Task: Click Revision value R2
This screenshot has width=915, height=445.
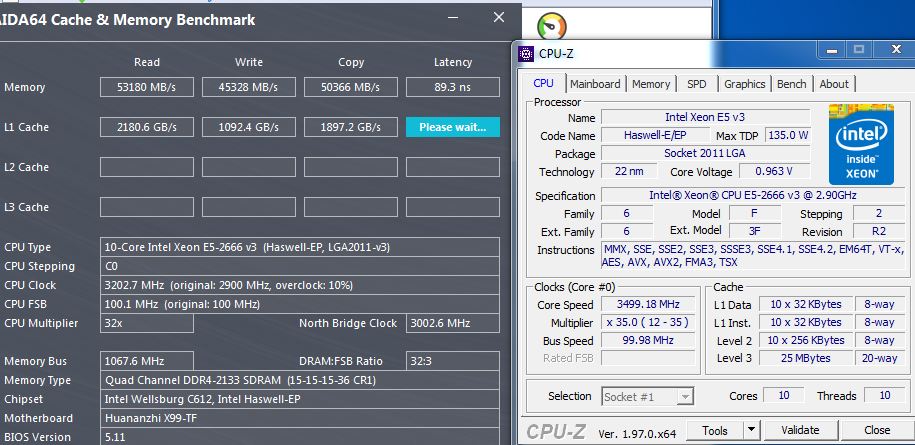Action: pyautogui.click(x=879, y=231)
